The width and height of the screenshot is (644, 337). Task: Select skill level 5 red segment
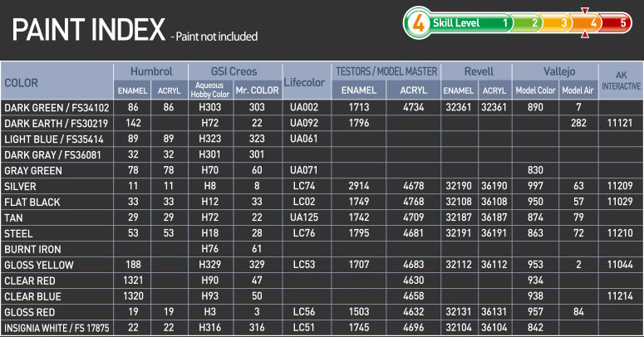click(x=616, y=23)
